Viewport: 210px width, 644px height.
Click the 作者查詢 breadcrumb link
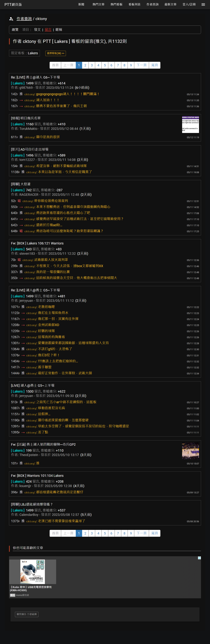[x=24, y=19]
